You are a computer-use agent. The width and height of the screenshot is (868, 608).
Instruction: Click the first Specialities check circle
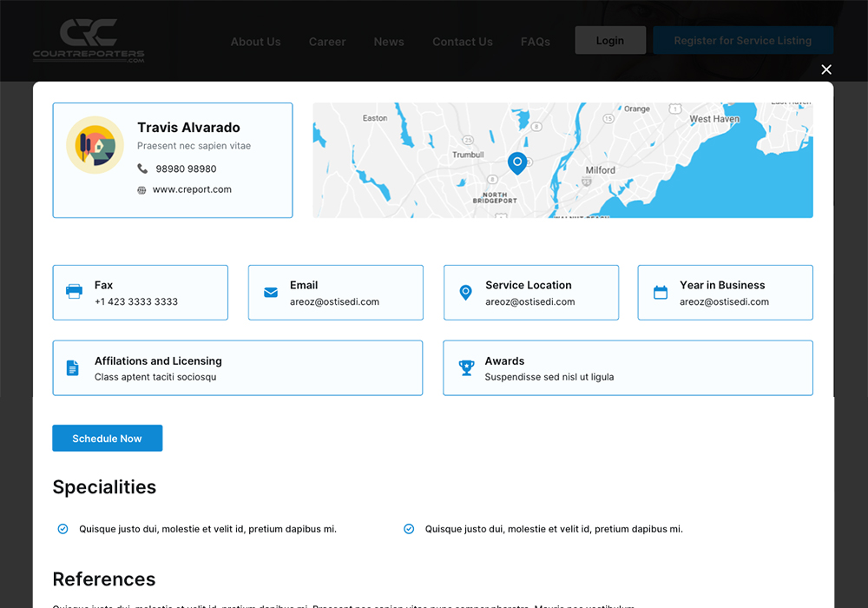click(62, 529)
